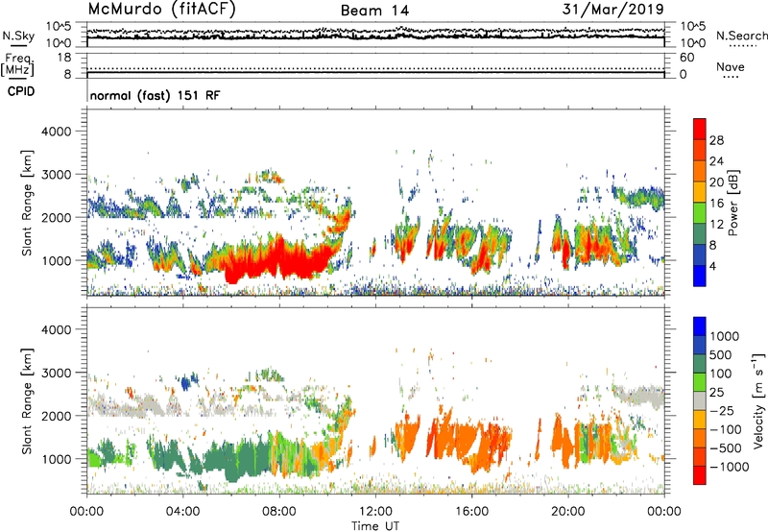
Task: Pick the bright blue bottom power colorbar segment
Action: [700, 276]
